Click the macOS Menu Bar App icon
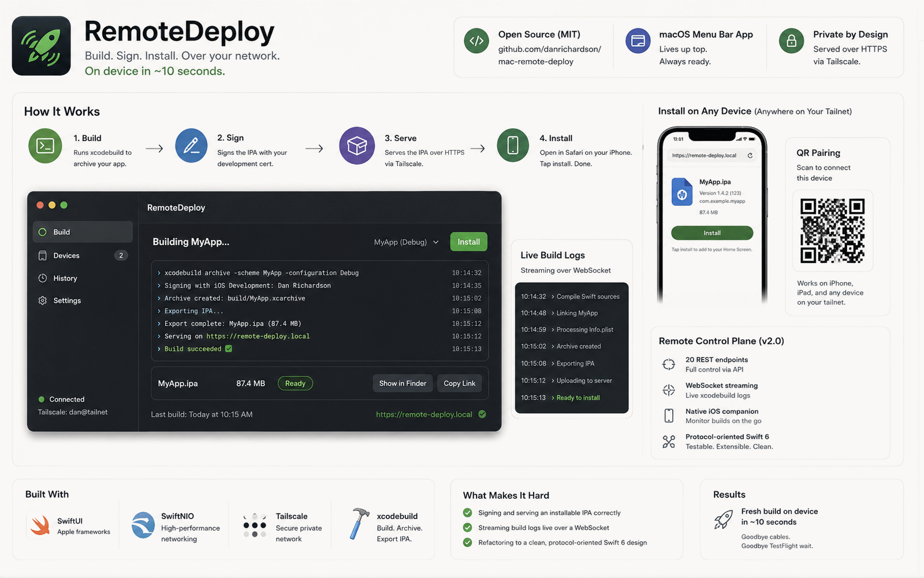 [x=638, y=41]
